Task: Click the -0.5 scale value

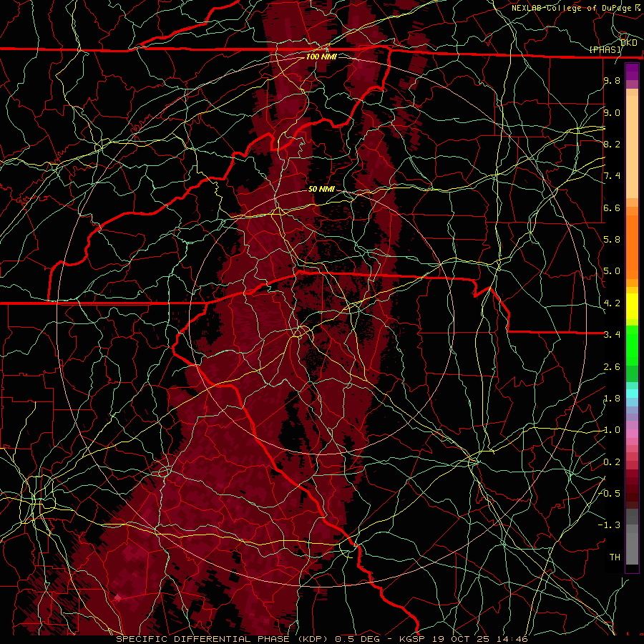Action: click(609, 494)
